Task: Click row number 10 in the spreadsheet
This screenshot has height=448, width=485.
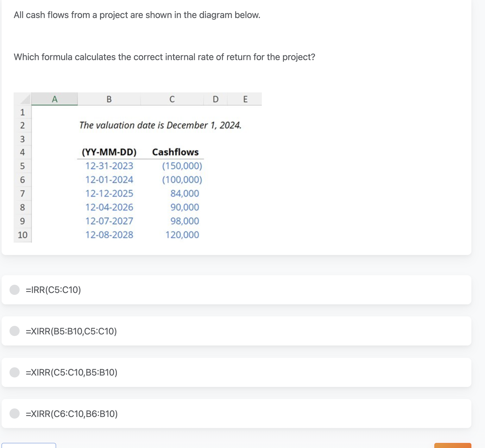Action: pos(22,235)
